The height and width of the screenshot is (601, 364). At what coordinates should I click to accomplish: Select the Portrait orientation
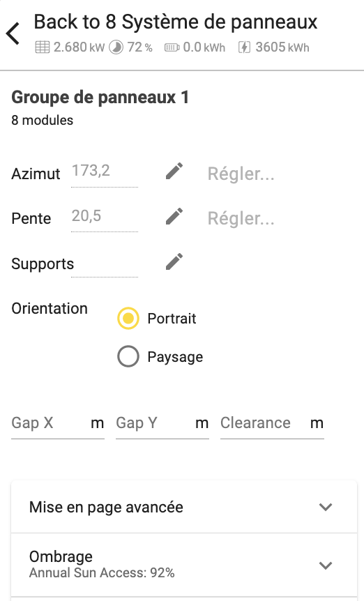pos(128,318)
